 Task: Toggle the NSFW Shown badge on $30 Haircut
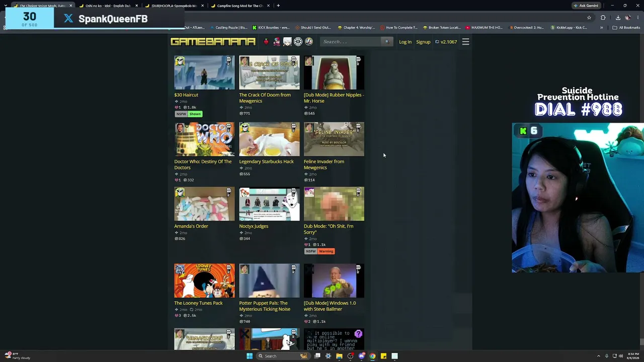coord(189,114)
